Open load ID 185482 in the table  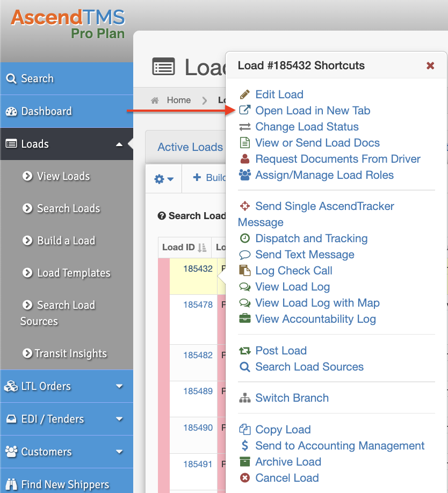tap(198, 355)
